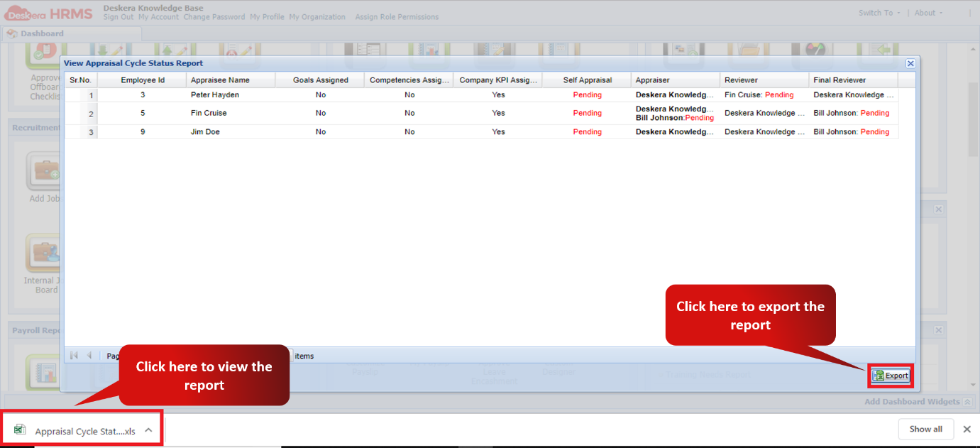This screenshot has height=448, width=980.
Task: Click the Export button
Action: 894,375
